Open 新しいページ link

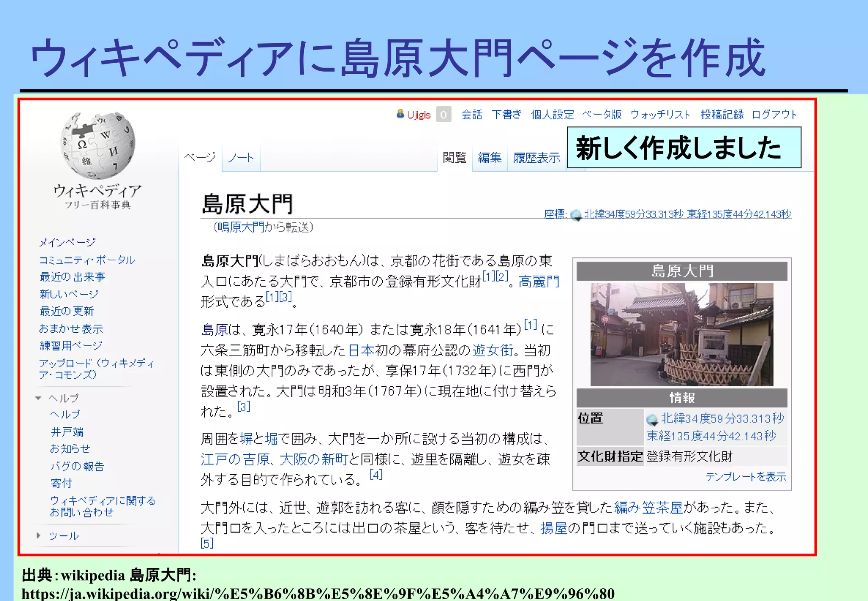[x=69, y=294]
